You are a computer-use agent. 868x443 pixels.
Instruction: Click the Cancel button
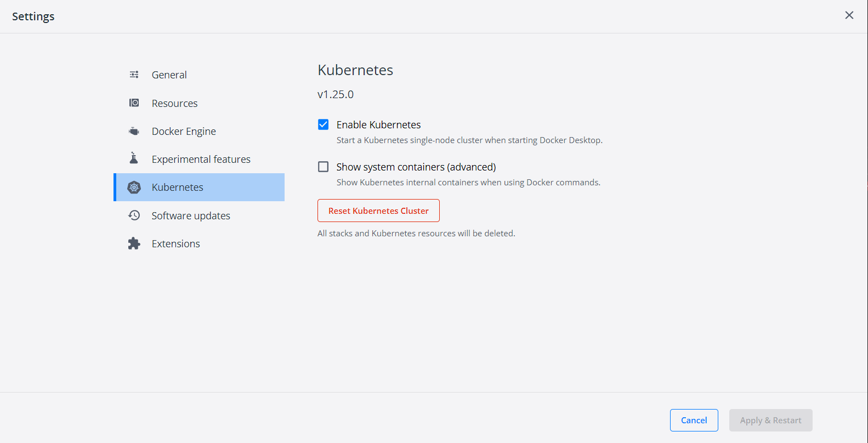[x=694, y=420]
